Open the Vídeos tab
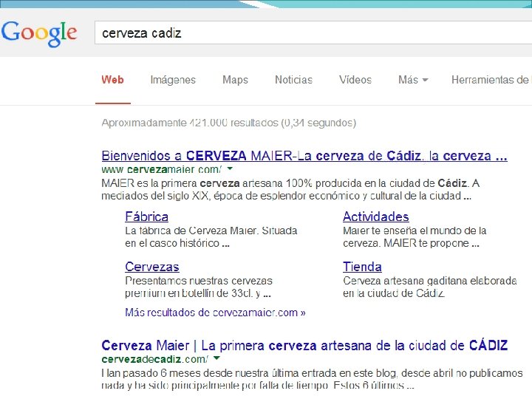The width and height of the screenshot is (532, 399). click(x=355, y=80)
